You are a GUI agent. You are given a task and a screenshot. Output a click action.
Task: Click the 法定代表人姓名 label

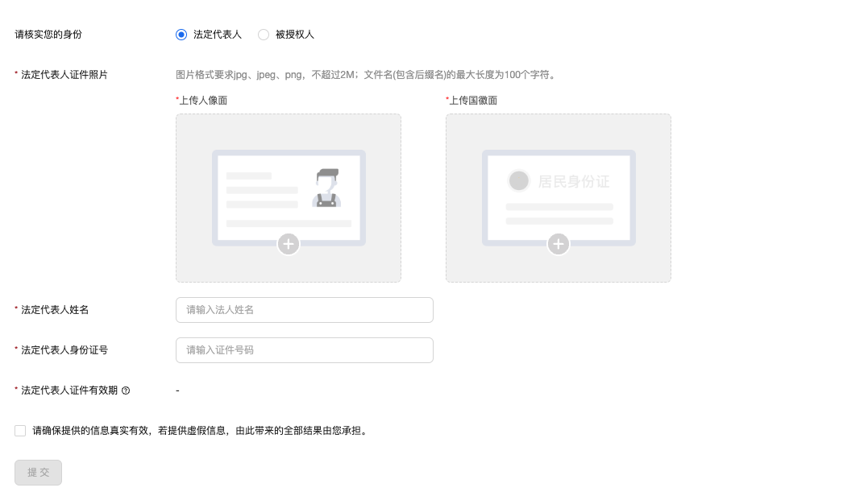pyautogui.click(x=55, y=310)
